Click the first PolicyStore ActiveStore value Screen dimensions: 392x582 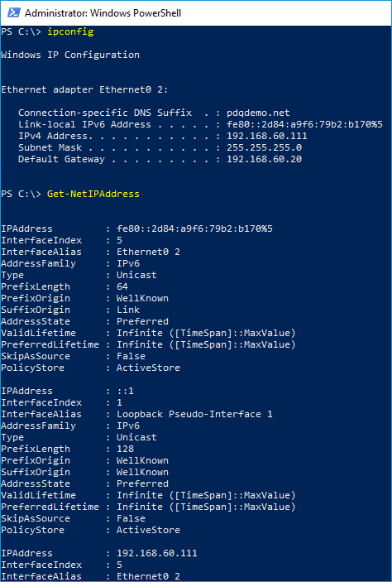tap(148, 368)
